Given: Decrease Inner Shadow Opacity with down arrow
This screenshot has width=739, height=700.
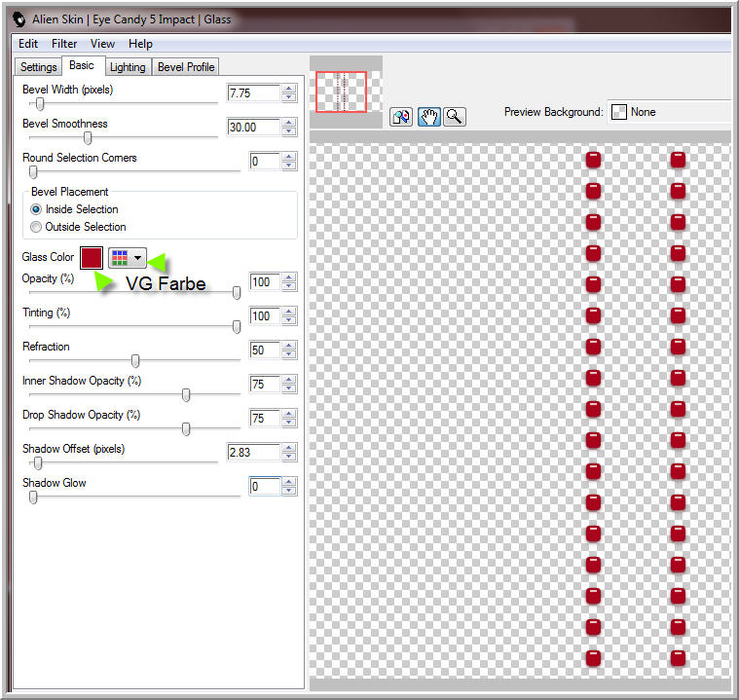Looking at the screenshot, I should [289, 388].
